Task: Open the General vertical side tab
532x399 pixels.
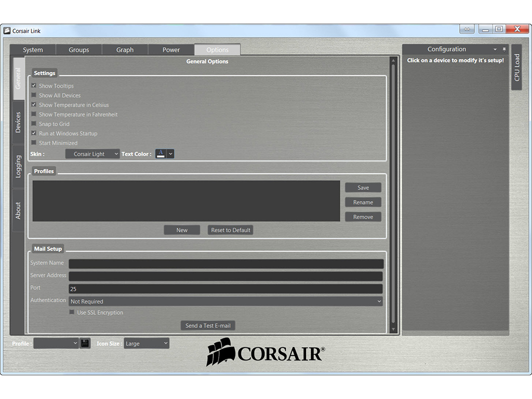Action: pos(18,79)
